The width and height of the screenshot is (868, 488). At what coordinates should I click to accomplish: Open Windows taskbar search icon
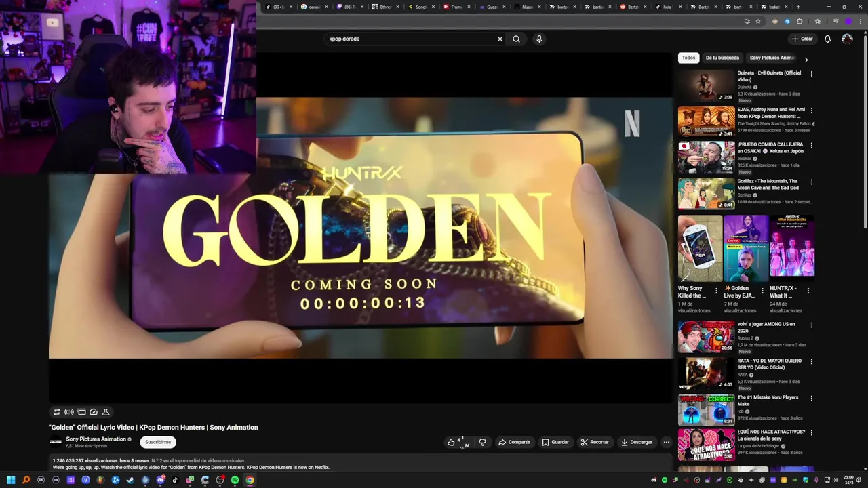[26, 480]
